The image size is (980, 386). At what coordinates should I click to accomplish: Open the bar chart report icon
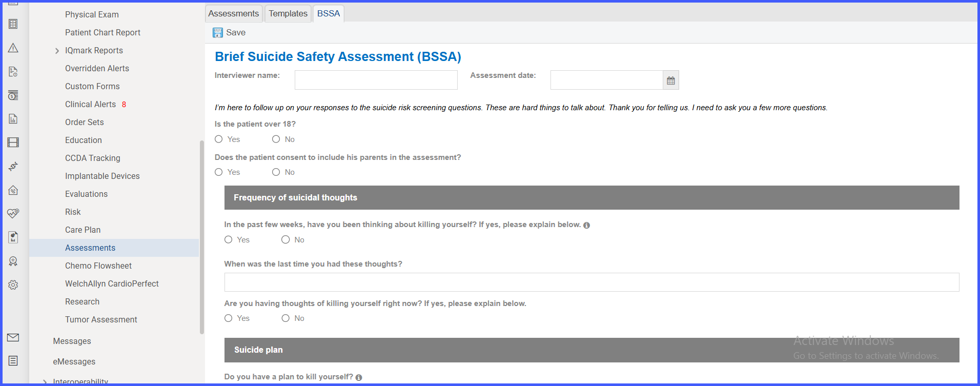(13, 119)
